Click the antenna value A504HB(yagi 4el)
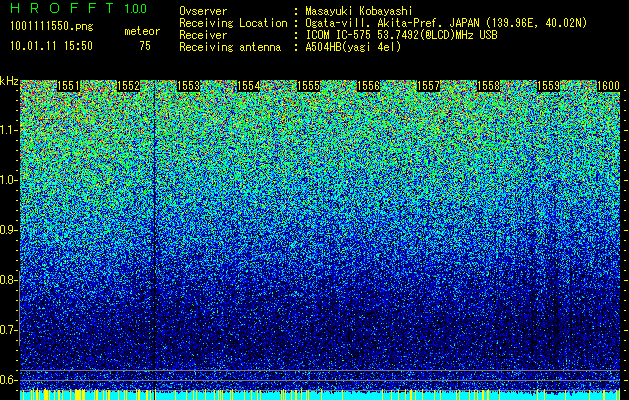629x400 pixels. tap(353, 47)
